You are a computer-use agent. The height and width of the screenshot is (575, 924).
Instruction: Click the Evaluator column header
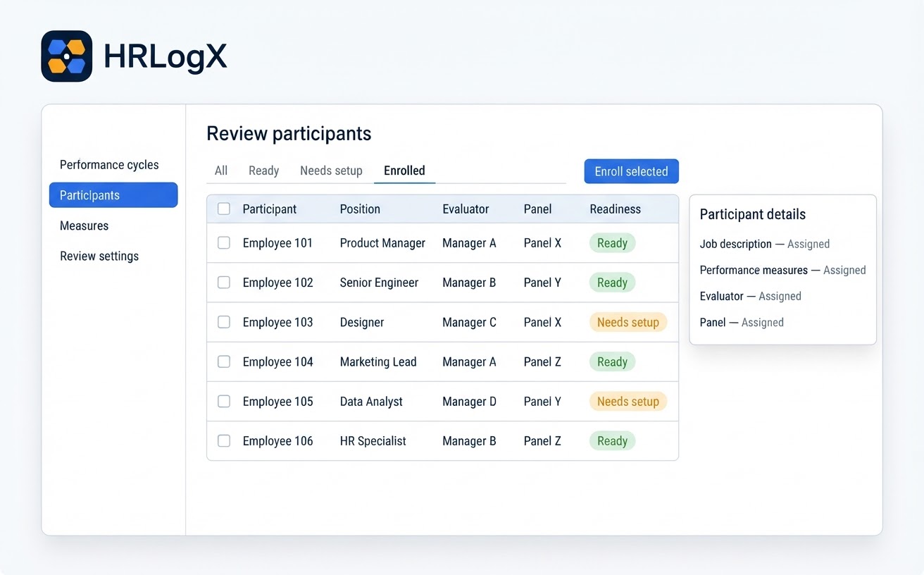coord(466,209)
